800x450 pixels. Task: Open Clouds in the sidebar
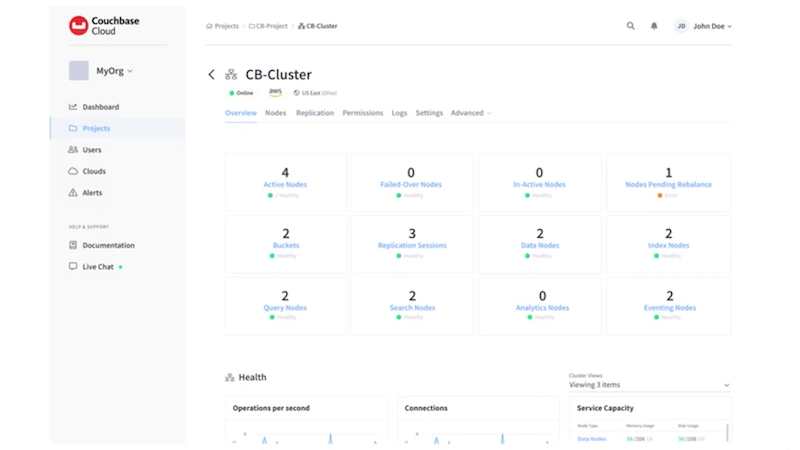(x=94, y=171)
